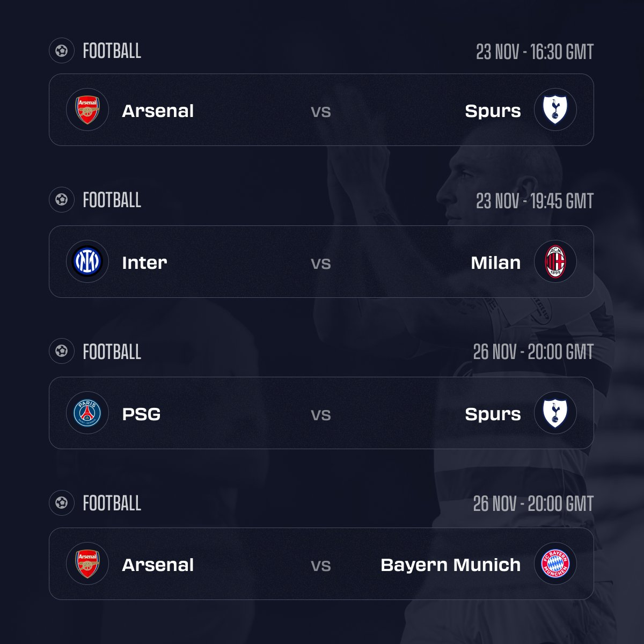Click the 23 Nov 16:30 GMT time
This screenshot has height=644, width=644.
click(535, 52)
